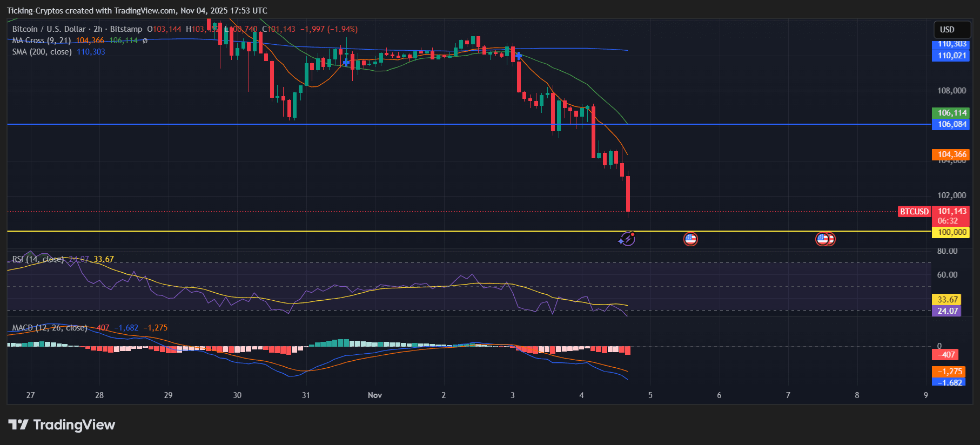
Task: Click the purple lightning event icon
Action: click(x=627, y=239)
